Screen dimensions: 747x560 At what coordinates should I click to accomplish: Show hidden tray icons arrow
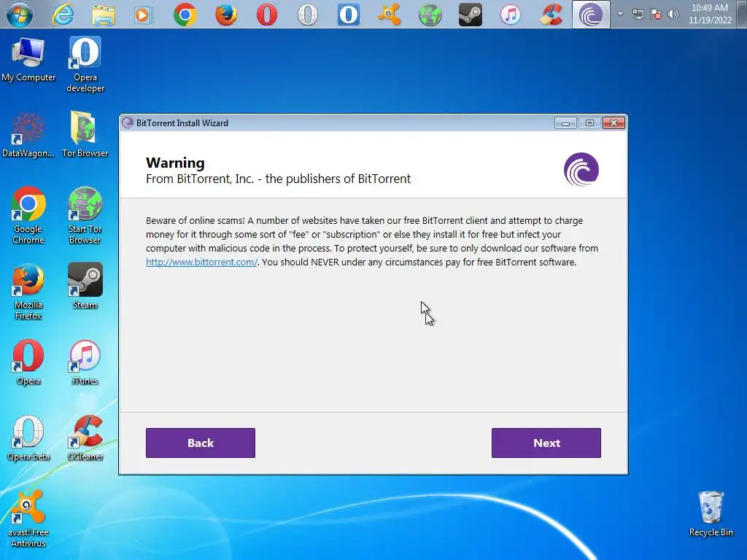[620, 14]
